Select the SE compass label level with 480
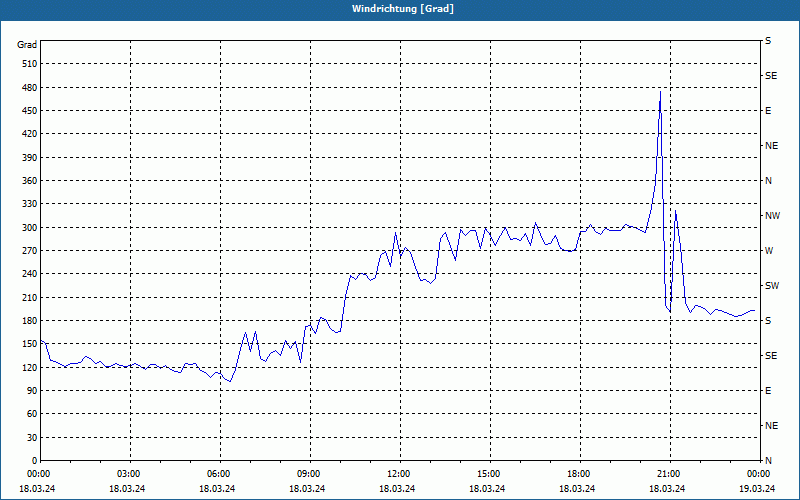The width and height of the screenshot is (800, 500). [x=771, y=76]
